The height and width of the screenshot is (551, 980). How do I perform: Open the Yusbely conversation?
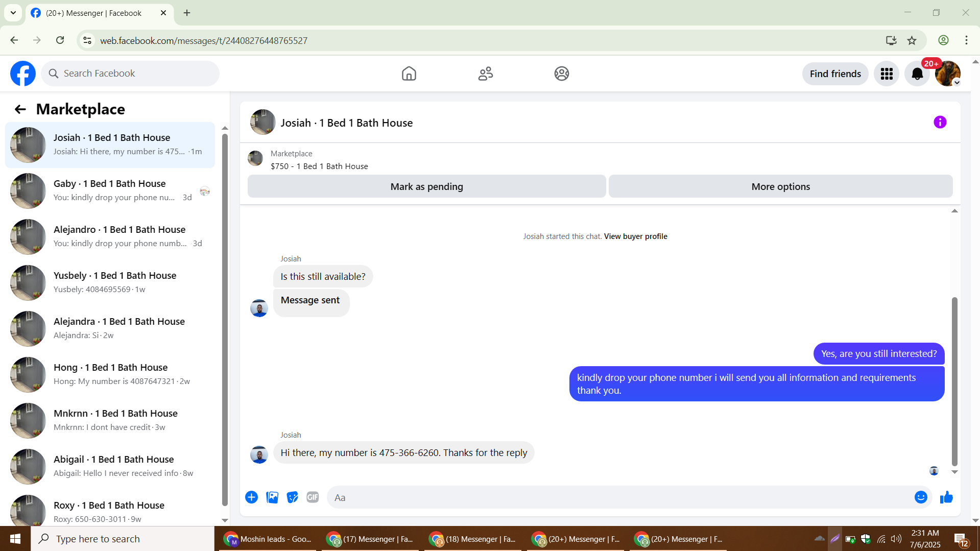click(x=110, y=283)
